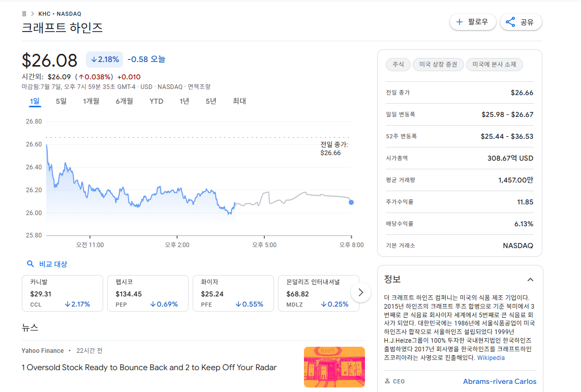This screenshot has width=581, height=392.
Task: Click the 기본 거래소 NASDAQ value
Action: click(x=517, y=246)
